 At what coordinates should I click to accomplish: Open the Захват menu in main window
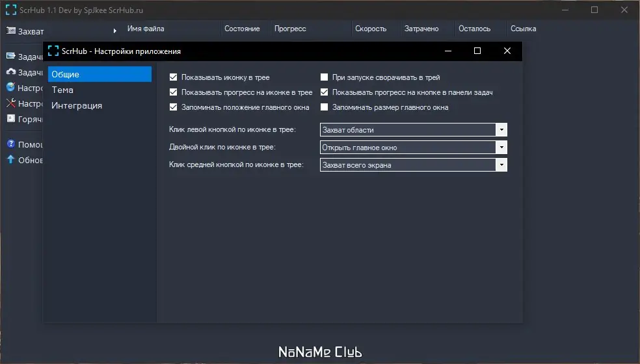tap(31, 31)
